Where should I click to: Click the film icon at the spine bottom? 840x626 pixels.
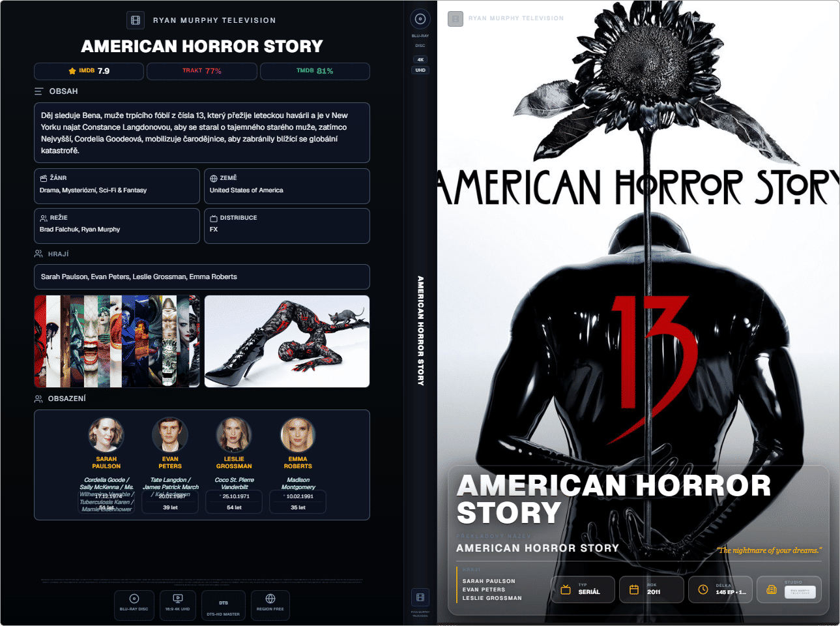(420, 597)
